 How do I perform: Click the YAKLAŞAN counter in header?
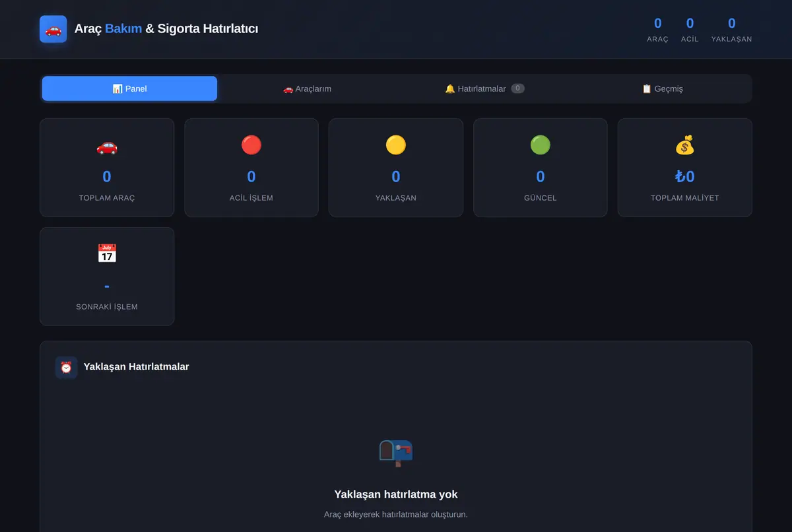[731, 30]
